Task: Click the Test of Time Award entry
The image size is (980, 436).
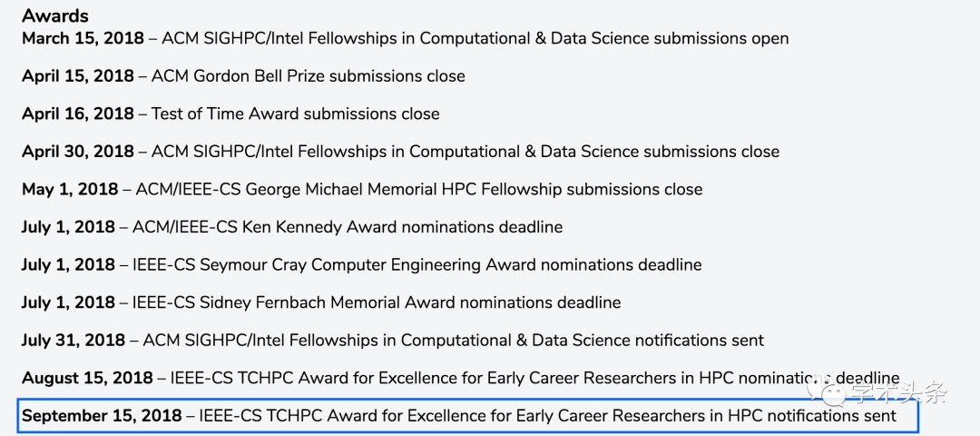Action: pos(230,114)
